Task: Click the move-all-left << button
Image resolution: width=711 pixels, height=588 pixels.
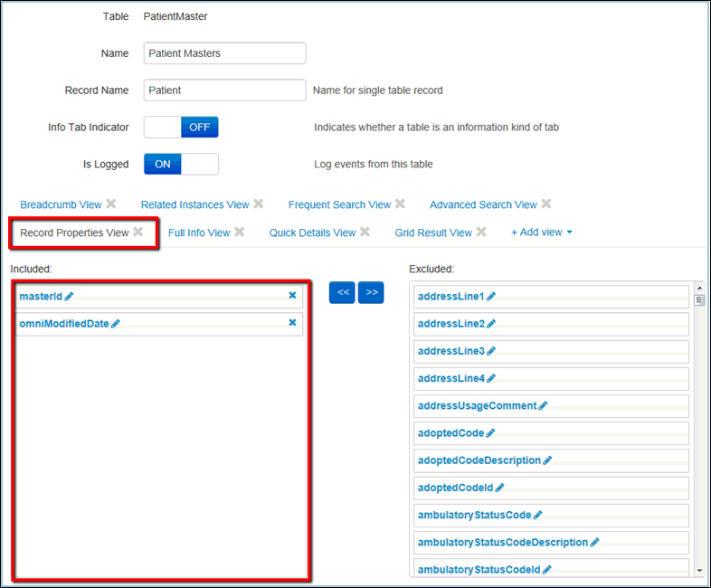Action: (342, 293)
